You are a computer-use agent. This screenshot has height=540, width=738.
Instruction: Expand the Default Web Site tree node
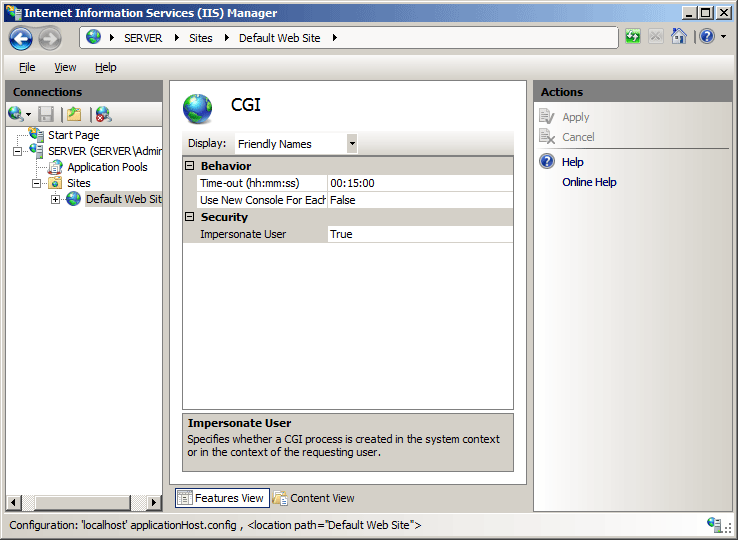click(x=56, y=199)
